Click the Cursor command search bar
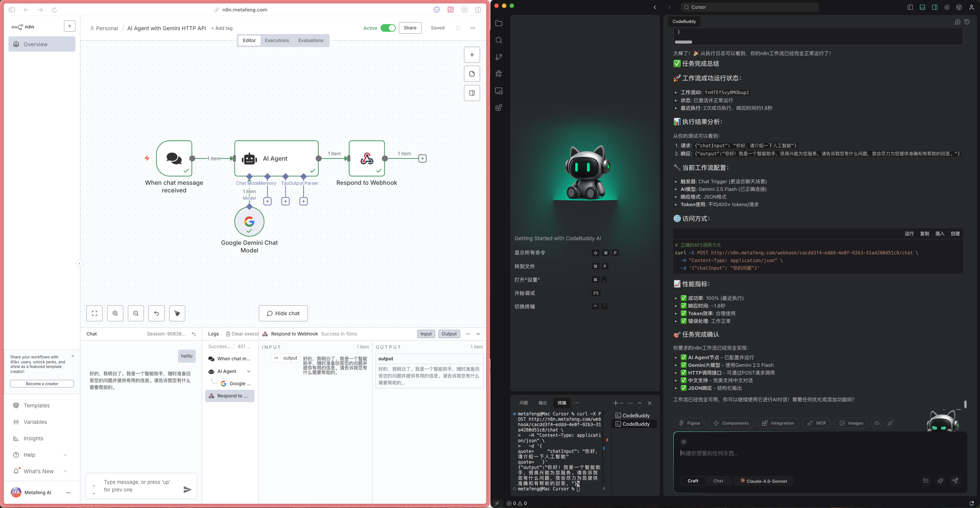Screen dimensions: 980x508 pos(750,7)
